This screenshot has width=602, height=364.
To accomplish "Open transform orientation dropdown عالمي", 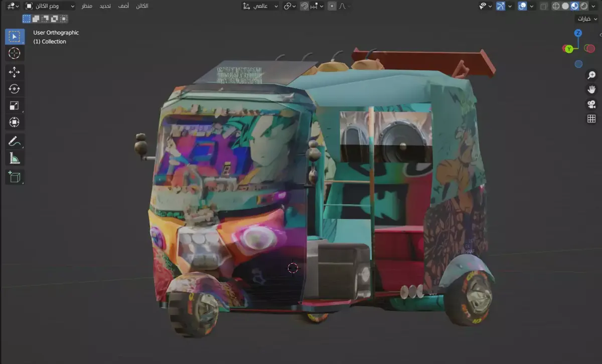I will [260, 7].
